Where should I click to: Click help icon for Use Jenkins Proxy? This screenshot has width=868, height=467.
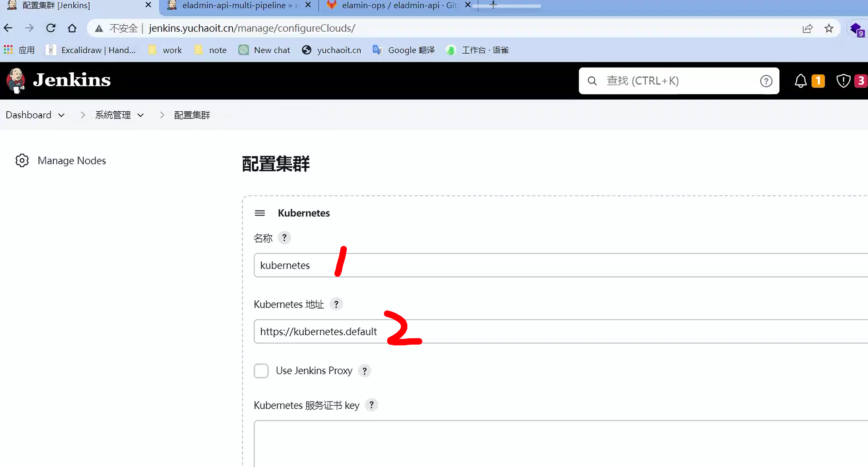click(x=364, y=371)
